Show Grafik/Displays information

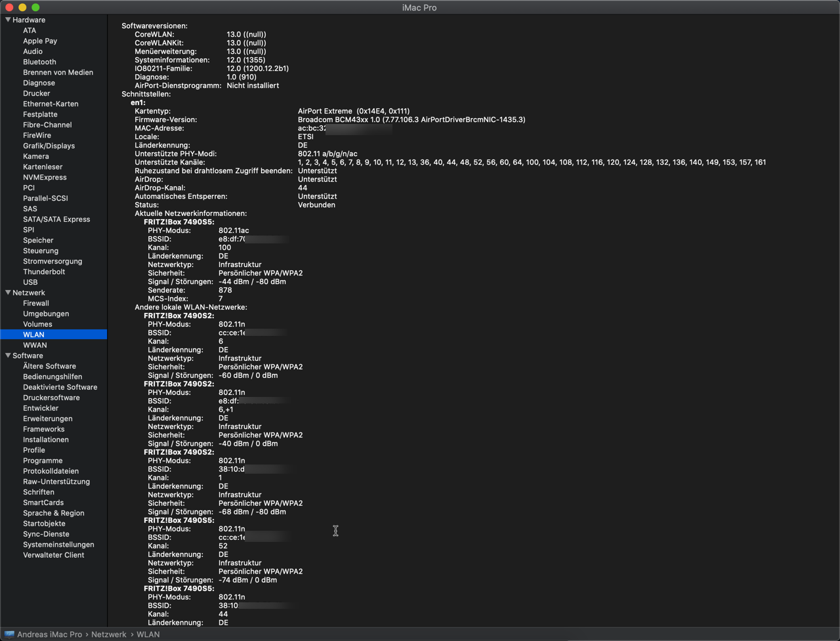click(49, 146)
